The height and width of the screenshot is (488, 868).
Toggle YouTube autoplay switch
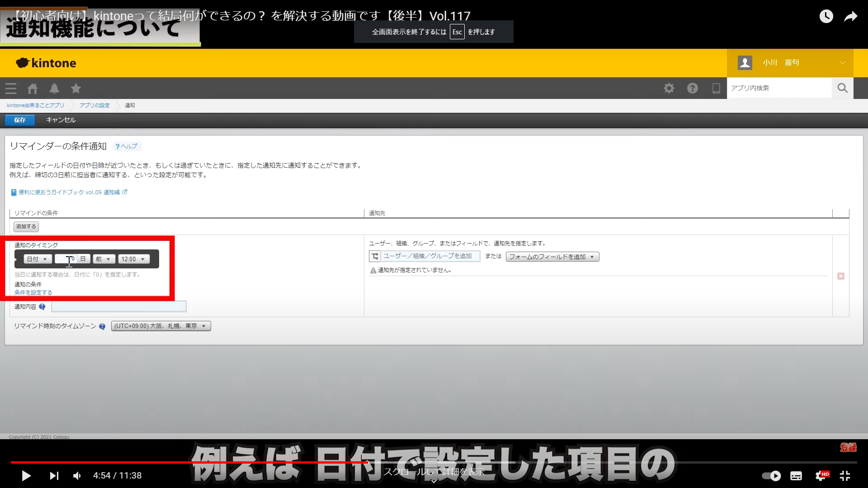(771, 475)
